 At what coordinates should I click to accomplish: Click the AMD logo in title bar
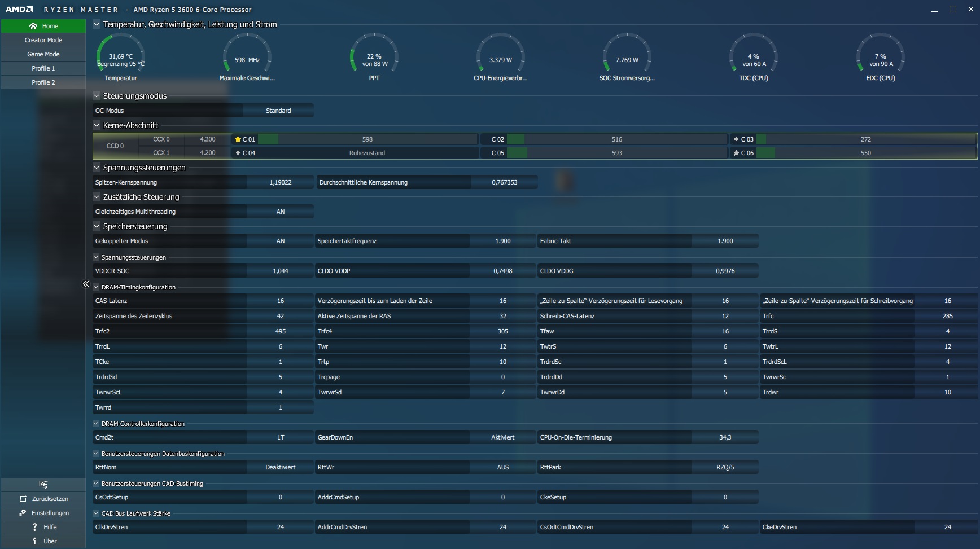19,10
